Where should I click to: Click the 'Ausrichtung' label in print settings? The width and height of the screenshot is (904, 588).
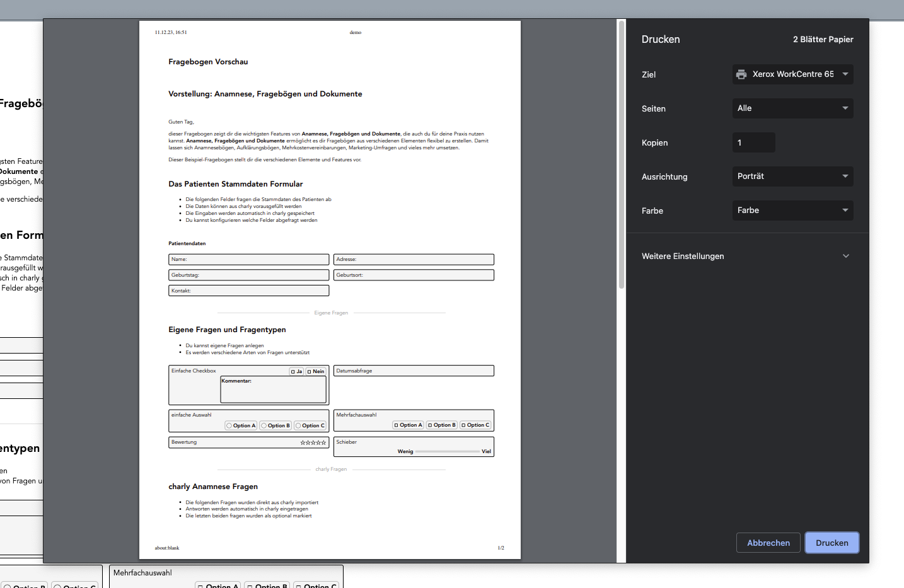point(664,176)
